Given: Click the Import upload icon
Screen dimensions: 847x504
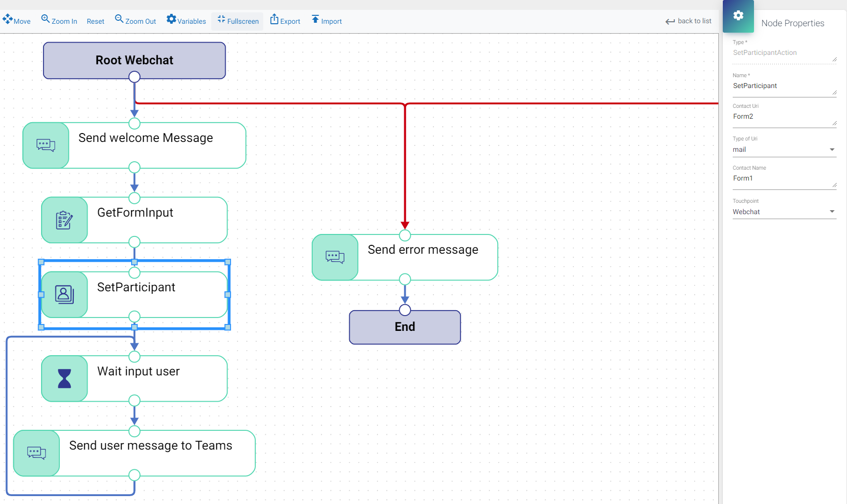Looking at the screenshot, I should click(315, 20).
